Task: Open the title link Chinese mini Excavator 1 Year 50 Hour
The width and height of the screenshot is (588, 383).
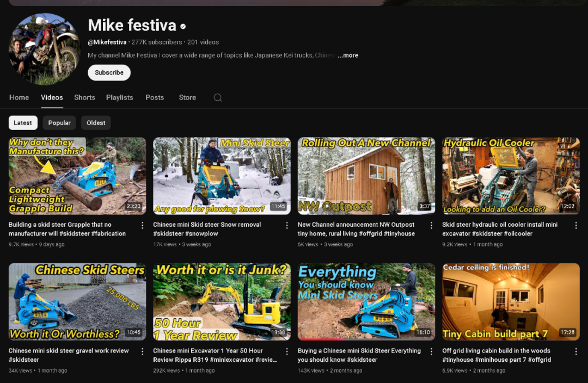Action: tap(215, 355)
